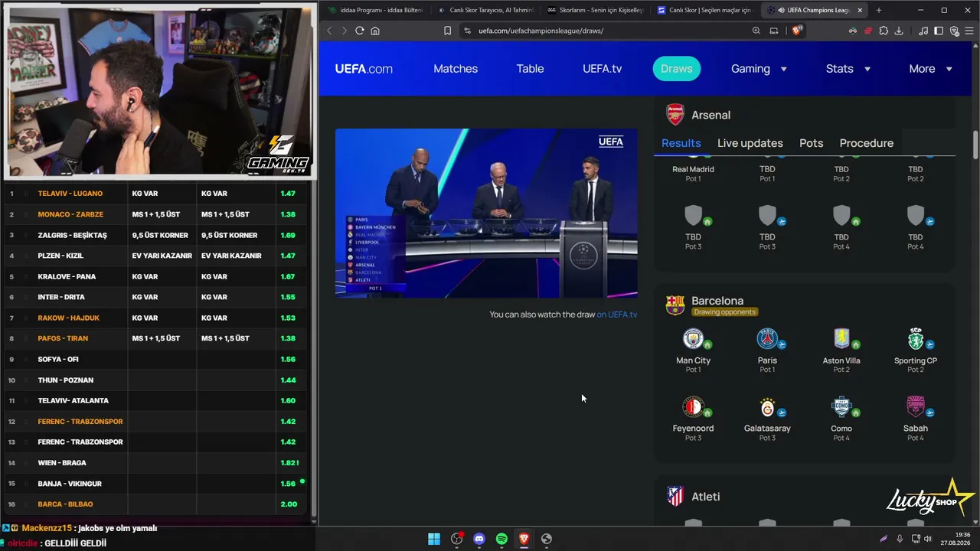Screen dimensions: 980x551
Task: Open the Windows Start menu
Action: [x=434, y=539]
